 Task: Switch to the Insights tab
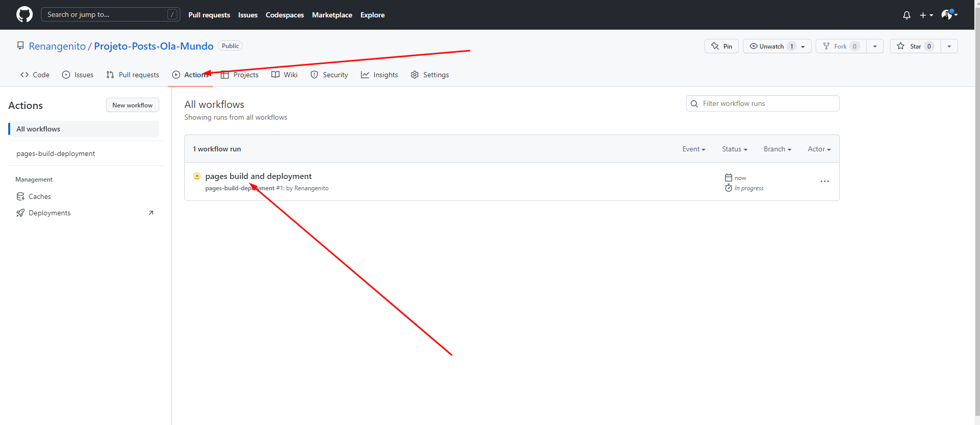click(379, 75)
